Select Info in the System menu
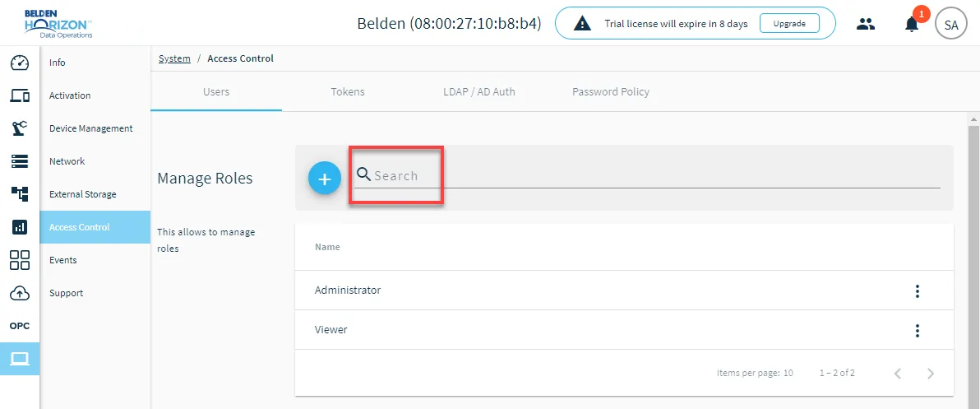The width and height of the screenshot is (980, 409). pyautogui.click(x=95, y=63)
